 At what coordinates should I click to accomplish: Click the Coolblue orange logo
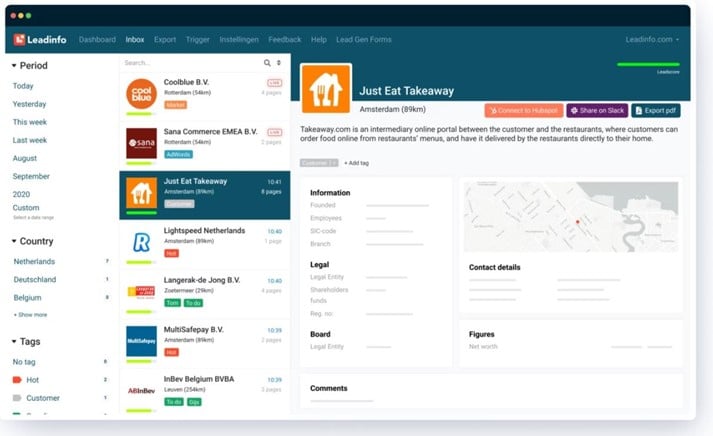pos(141,94)
